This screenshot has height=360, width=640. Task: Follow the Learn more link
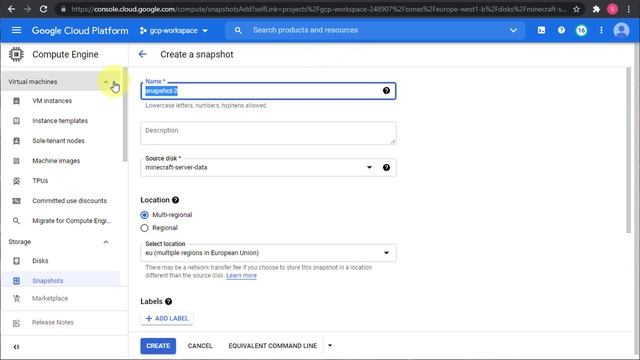pos(241,276)
